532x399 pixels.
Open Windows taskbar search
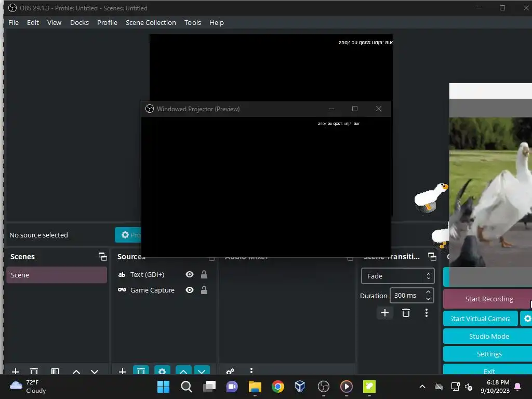coord(187,387)
